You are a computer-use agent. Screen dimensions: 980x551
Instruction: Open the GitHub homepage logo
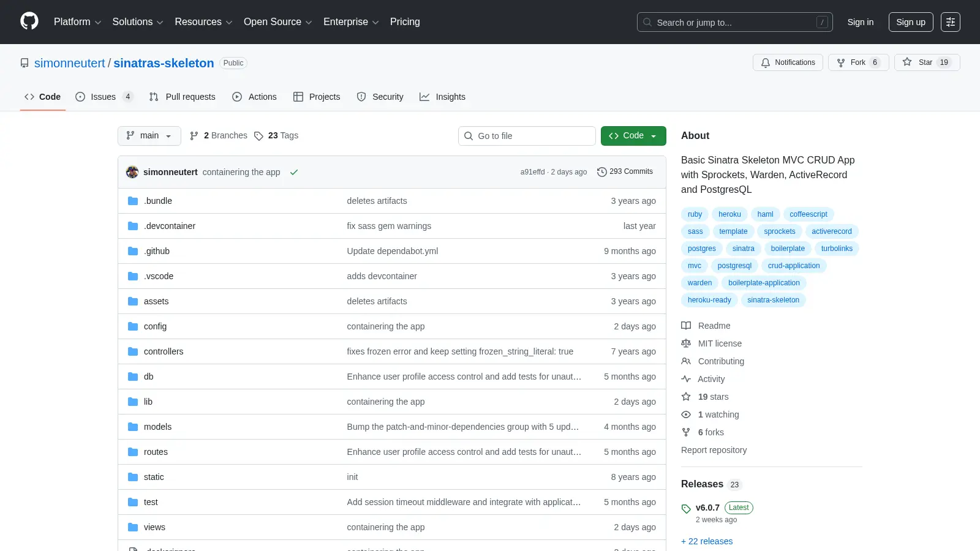click(29, 21)
